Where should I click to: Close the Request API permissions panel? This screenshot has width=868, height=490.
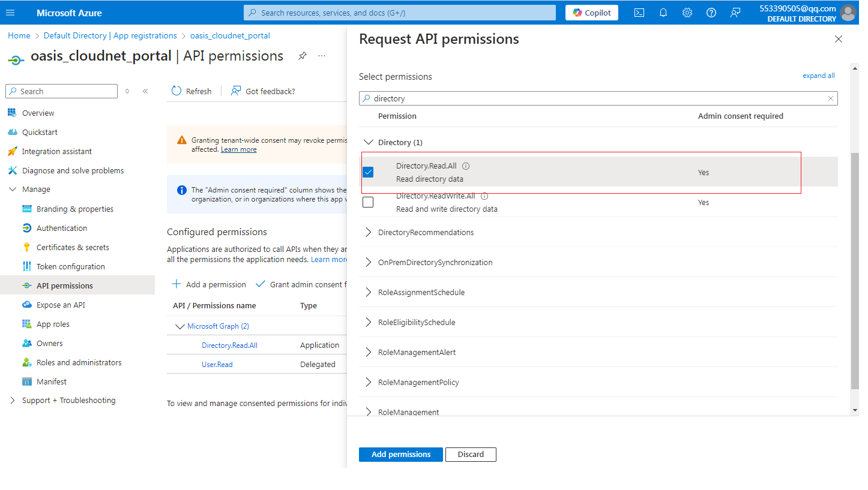(839, 39)
